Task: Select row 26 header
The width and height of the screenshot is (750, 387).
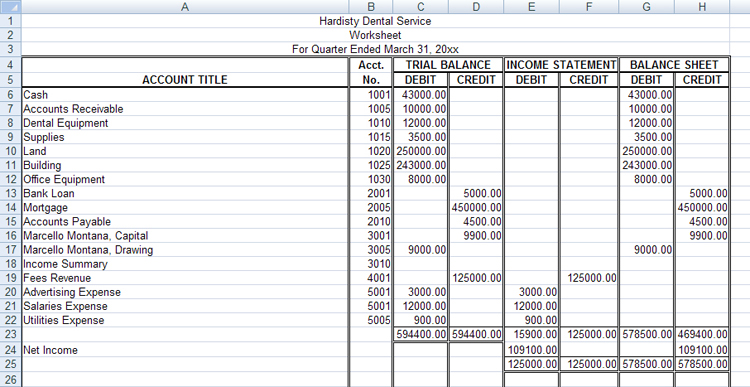Action: [11, 380]
